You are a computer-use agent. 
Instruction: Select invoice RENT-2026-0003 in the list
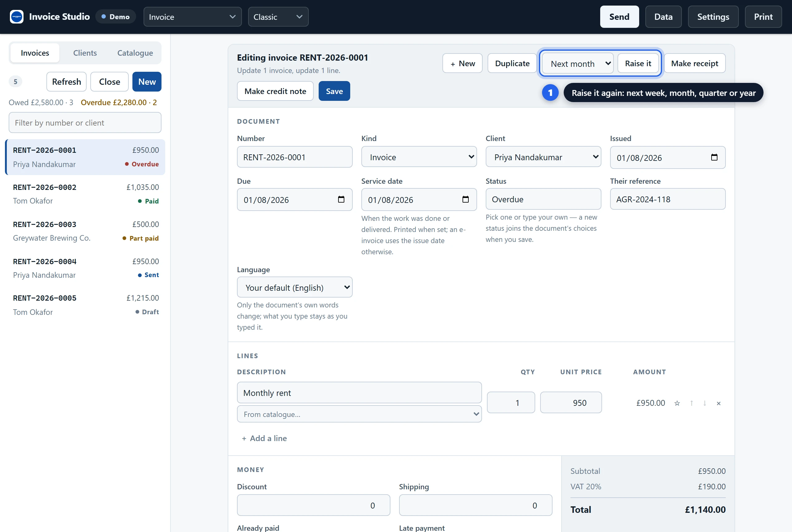85,231
